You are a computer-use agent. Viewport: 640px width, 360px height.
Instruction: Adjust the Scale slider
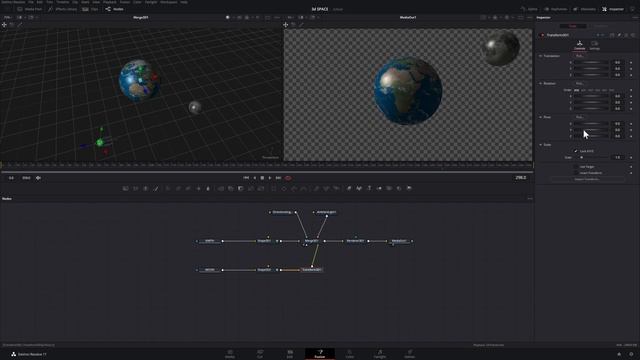(591, 157)
